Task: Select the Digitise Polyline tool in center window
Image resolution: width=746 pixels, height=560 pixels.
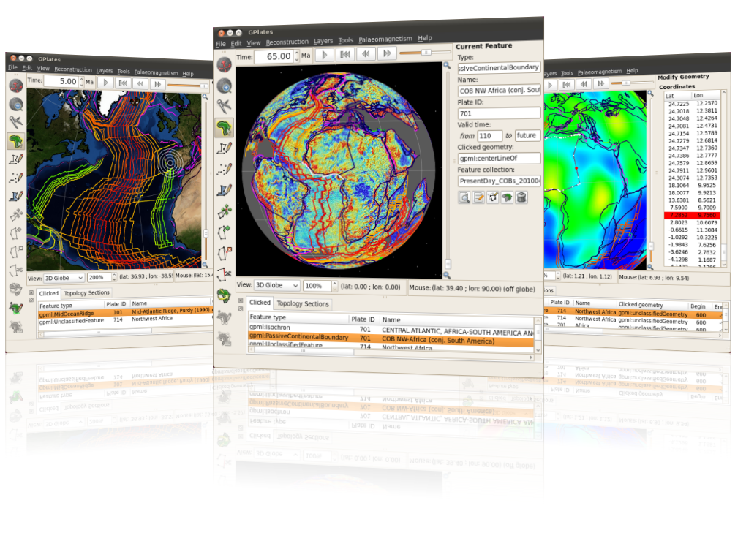Action: [x=224, y=148]
